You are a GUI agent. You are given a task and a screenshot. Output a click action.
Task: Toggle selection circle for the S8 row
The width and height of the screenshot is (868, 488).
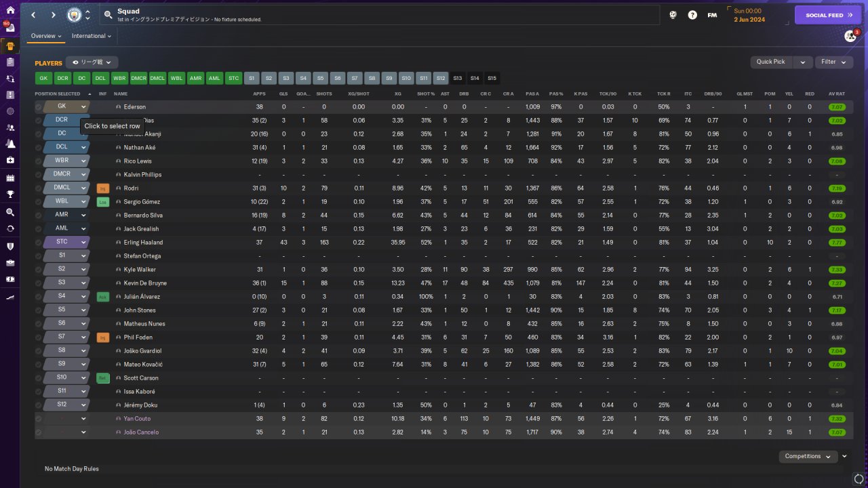pos(39,351)
